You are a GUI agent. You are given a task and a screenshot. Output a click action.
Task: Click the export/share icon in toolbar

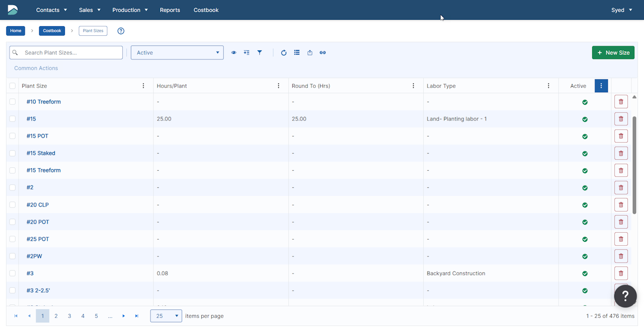pos(310,52)
